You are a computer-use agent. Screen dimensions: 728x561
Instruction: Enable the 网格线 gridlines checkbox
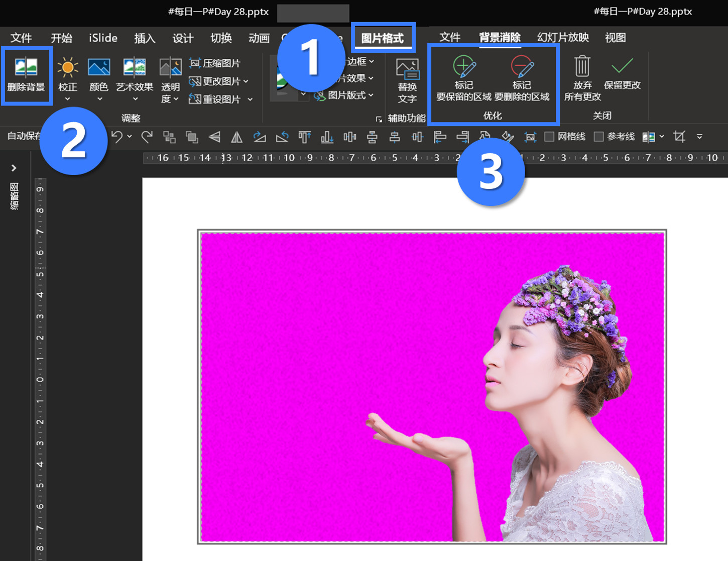coord(550,137)
